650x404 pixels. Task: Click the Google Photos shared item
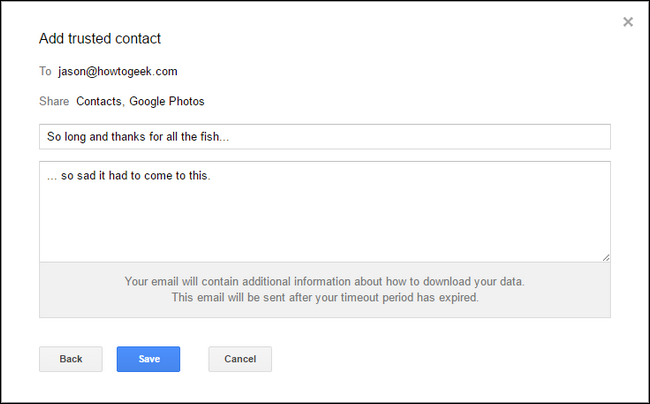[x=167, y=102]
